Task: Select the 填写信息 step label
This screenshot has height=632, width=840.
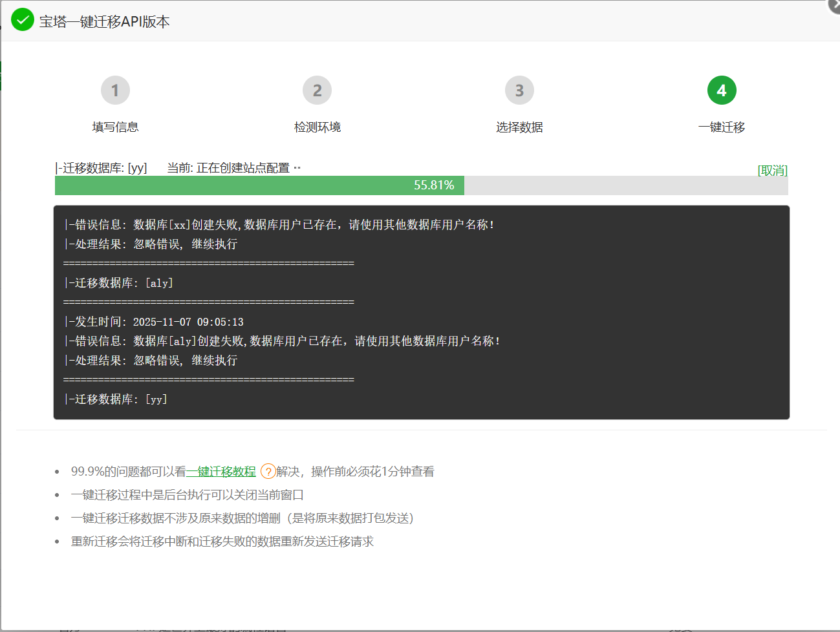Action: click(x=115, y=127)
